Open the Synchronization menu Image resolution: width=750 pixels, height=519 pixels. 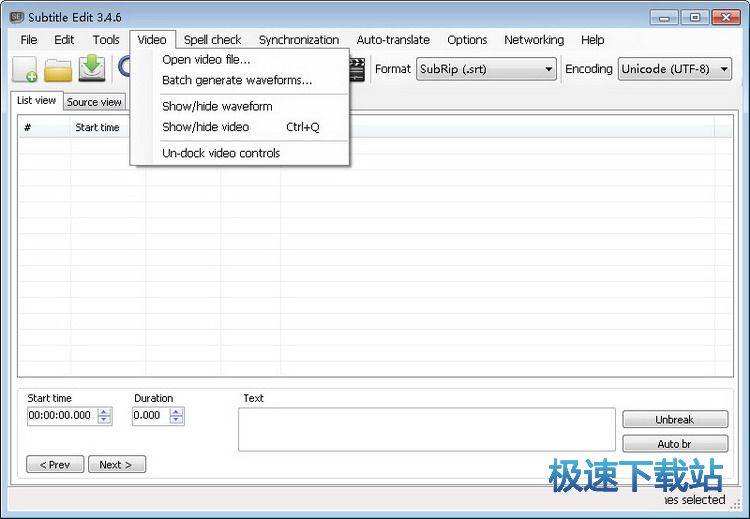[x=298, y=40]
